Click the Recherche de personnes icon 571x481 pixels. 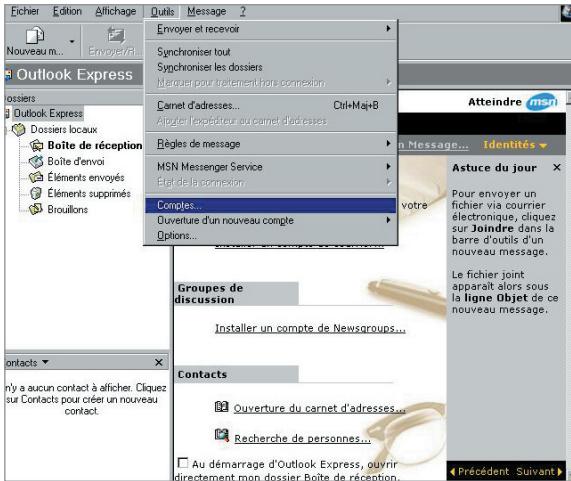pos(222,435)
